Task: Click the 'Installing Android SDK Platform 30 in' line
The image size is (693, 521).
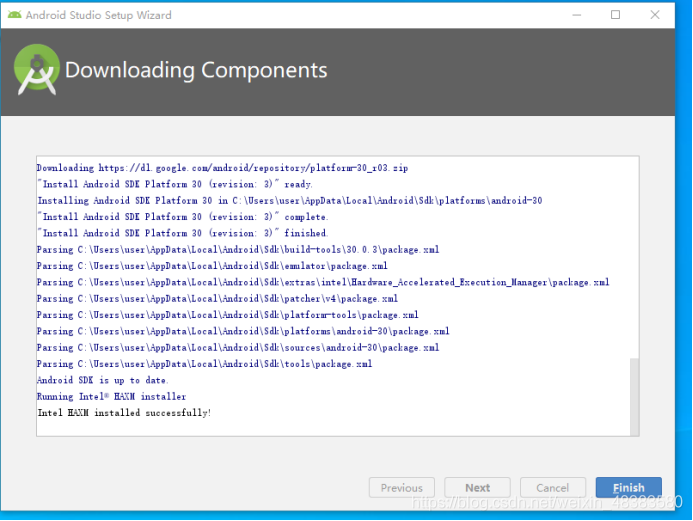Action: click(289, 201)
